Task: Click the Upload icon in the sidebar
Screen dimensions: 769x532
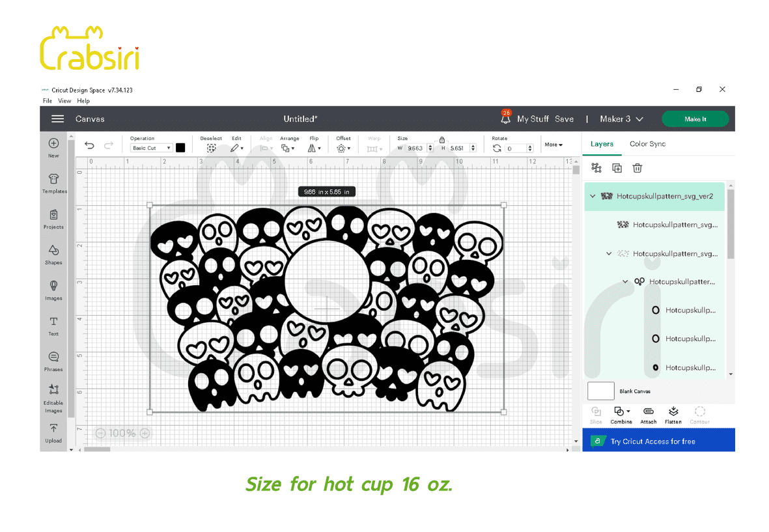Action: click(54, 432)
